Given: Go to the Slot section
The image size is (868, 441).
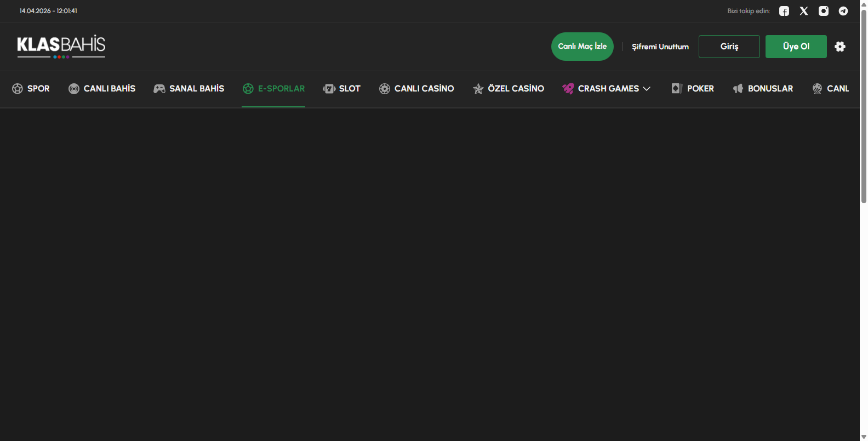Looking at the screenshot, I should click(349, 89).
